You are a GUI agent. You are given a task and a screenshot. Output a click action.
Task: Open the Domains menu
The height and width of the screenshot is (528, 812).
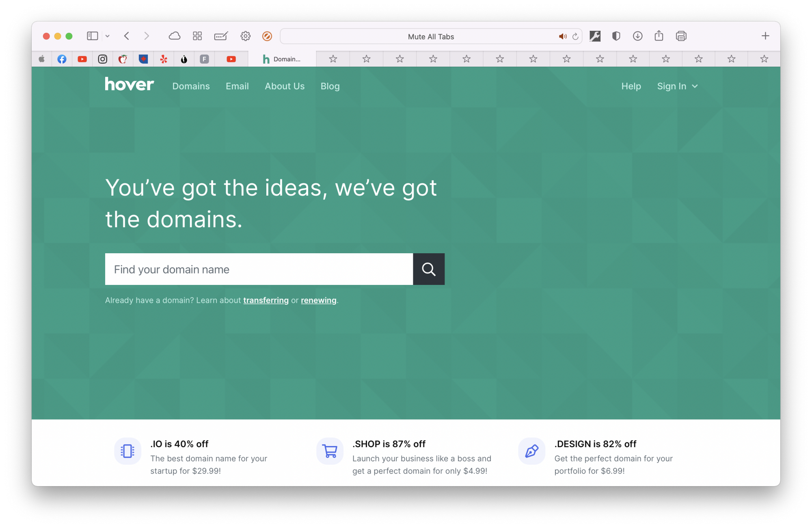point(191,86)
